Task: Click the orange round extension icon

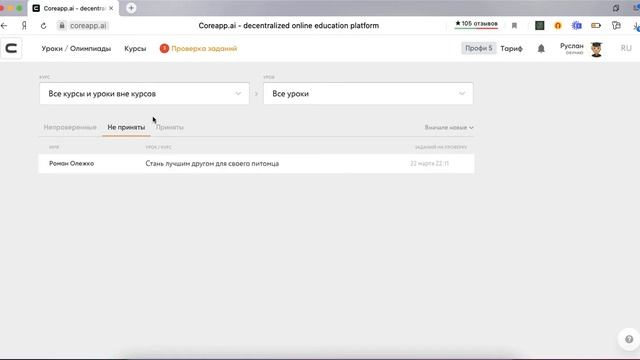Action: (558, 25)
